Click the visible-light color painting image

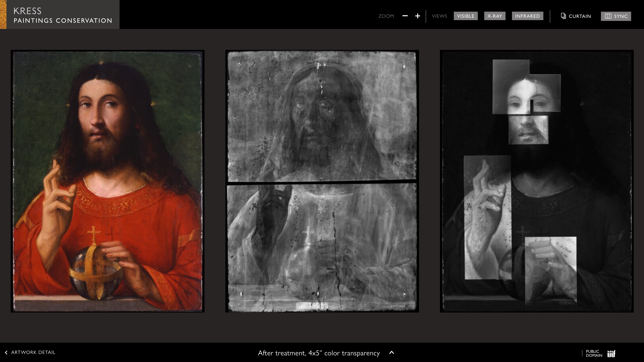pyautogui.click(x=107, y=181)
